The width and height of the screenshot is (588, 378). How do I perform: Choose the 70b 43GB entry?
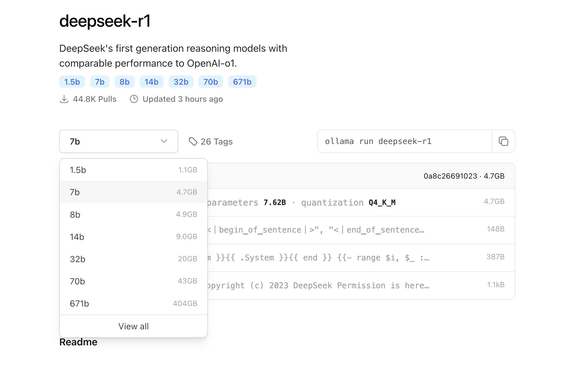pyautogui.click(x=133, y=281)
